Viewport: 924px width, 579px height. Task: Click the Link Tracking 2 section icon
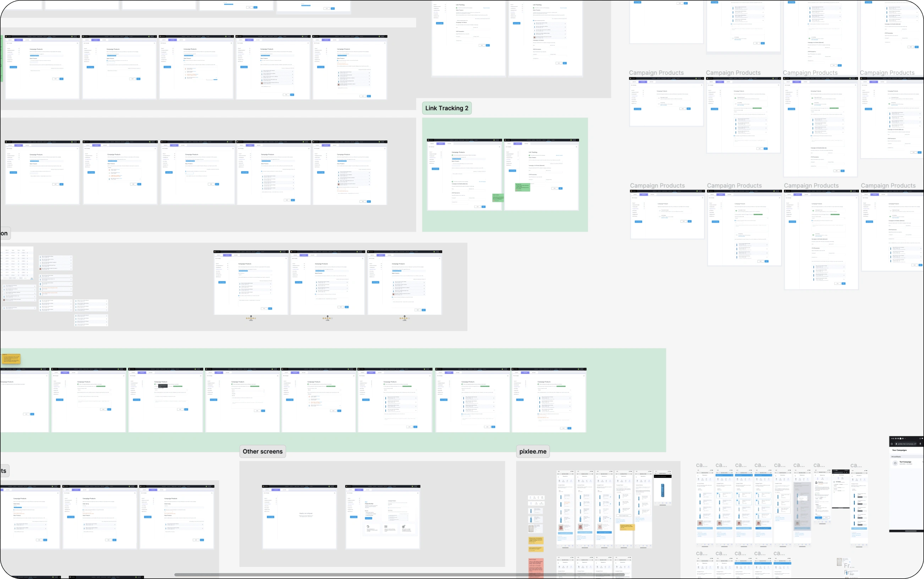446,108
